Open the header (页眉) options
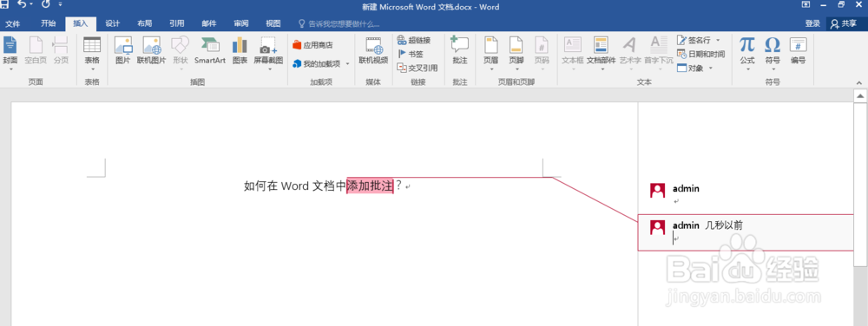Image resolution: width=868 pixels, height=326 pixels. coord(491,54)
